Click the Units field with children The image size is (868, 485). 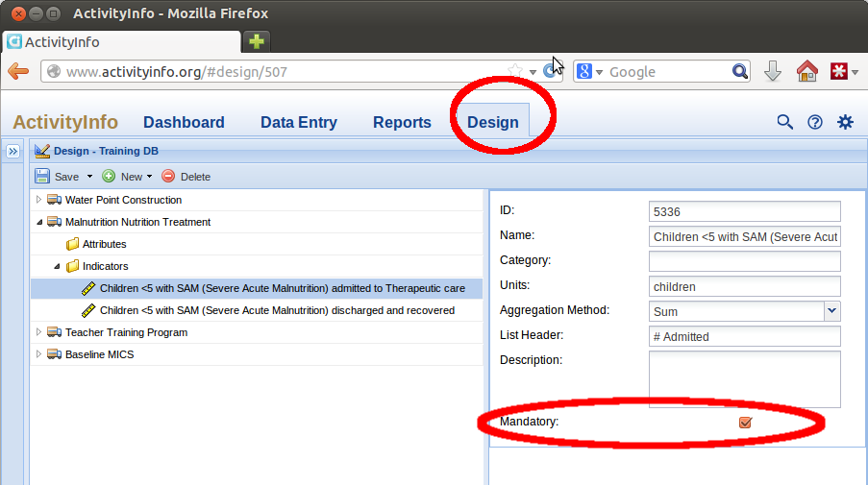pos(745,286)
